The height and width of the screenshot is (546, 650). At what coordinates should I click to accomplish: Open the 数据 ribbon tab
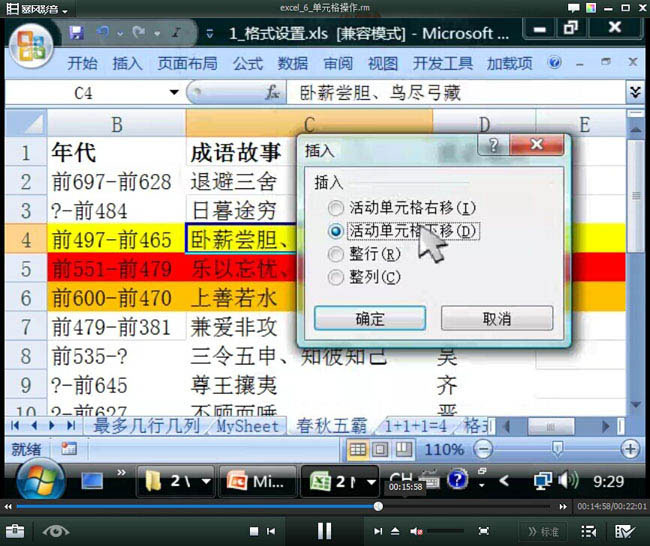(x=293, y=63)
